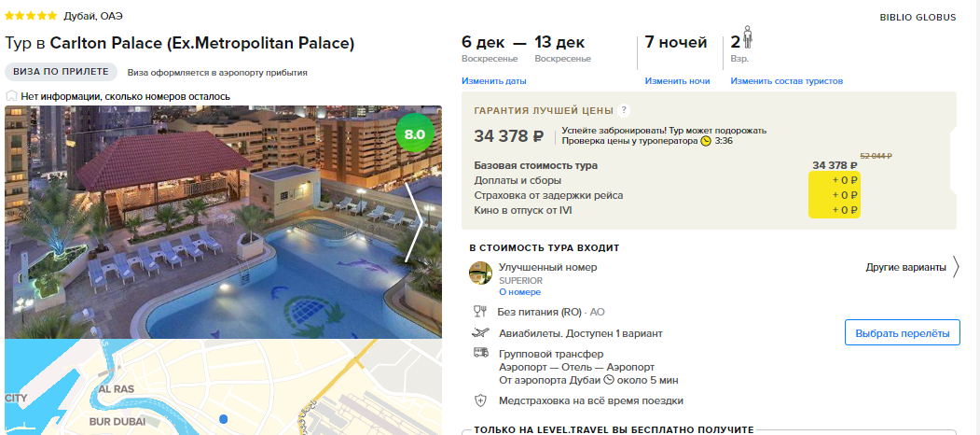The image size is (980, 435).
Task: Click the clock icon near price check timer
Action: [706, 142]
